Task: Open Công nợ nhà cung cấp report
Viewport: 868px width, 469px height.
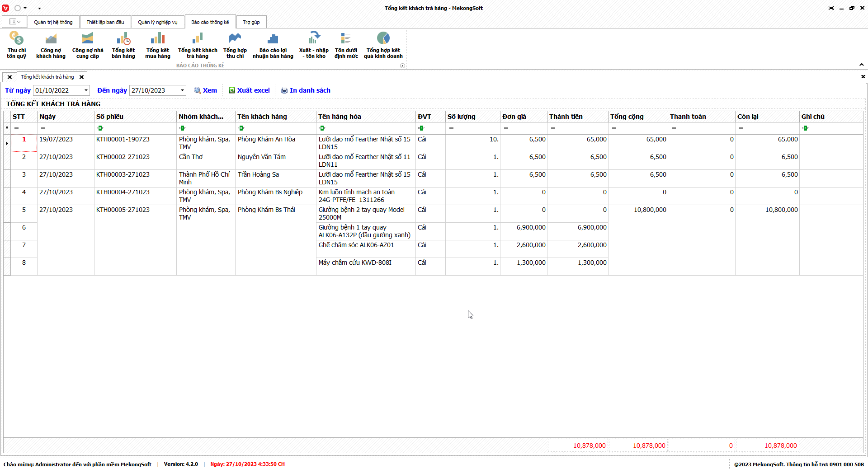Action: 88,44
